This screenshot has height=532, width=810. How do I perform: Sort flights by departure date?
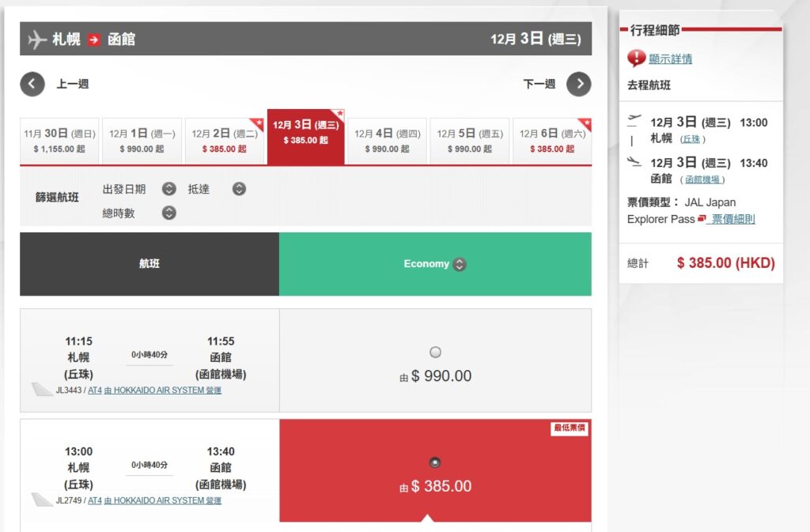pos(168,189)
